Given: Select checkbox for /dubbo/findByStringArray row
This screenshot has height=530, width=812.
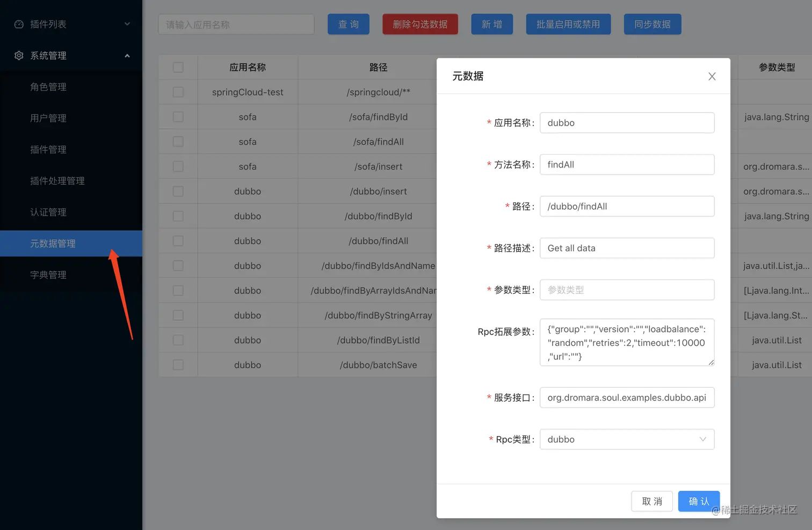Looking at the screenshot, I should (178, 315).
